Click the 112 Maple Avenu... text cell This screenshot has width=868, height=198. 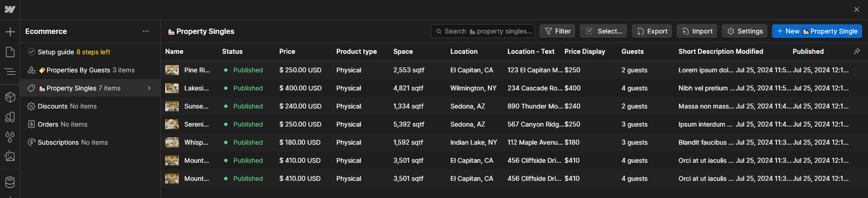point(535,142)
